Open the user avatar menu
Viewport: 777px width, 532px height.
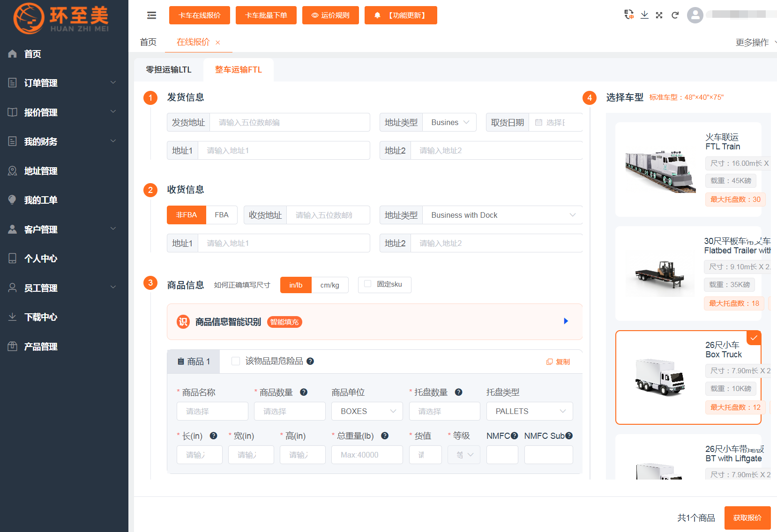(695, 15)
